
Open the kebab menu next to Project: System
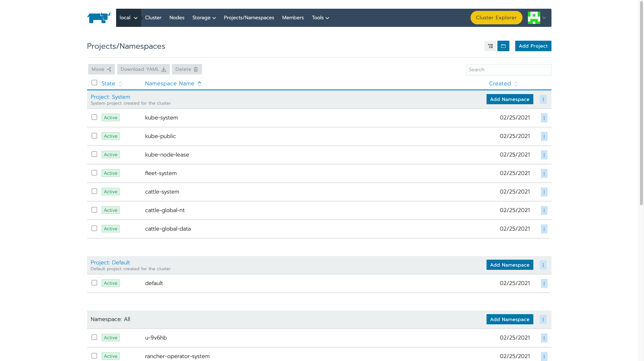click(x=543, y=99)
